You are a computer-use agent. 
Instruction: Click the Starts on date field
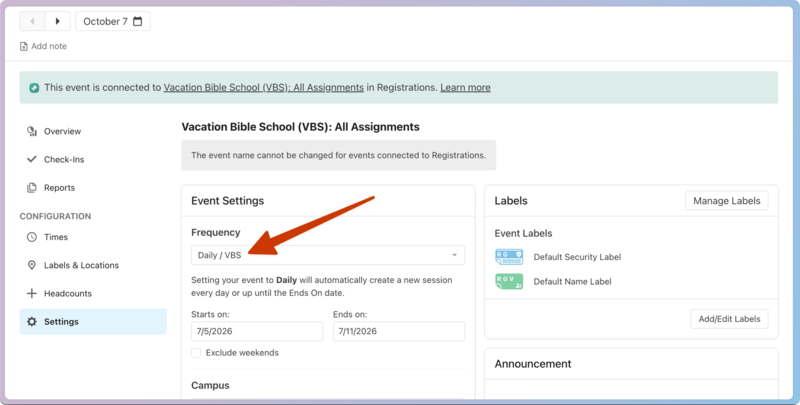pyautogui.click(x=257, y=331)
